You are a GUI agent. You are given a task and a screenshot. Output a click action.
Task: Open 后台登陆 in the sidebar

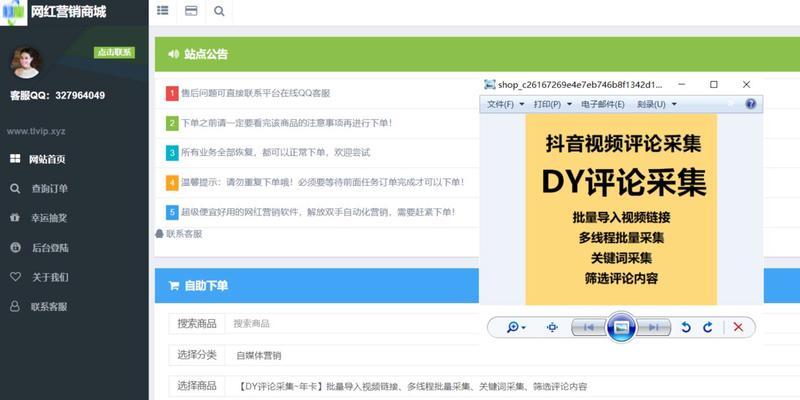50,248
